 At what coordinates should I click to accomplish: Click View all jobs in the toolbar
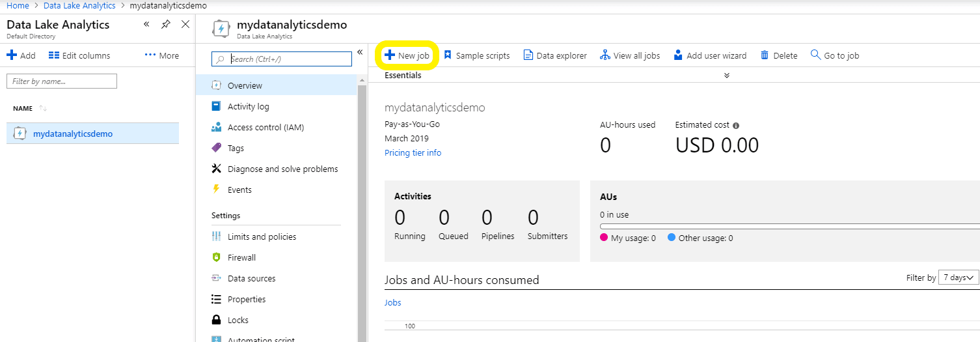tap(630, 55)
